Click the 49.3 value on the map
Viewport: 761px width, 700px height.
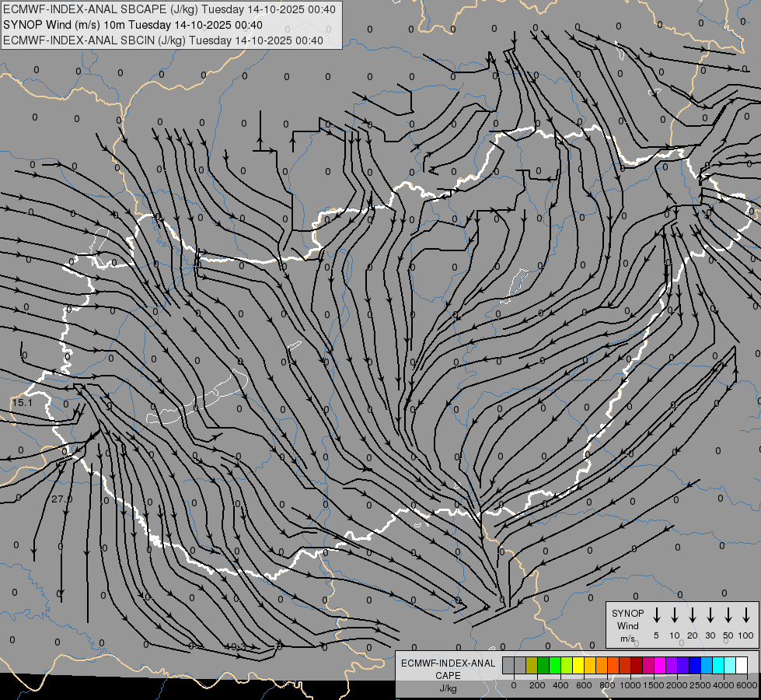pyautogui.click(x=235, y=646)
